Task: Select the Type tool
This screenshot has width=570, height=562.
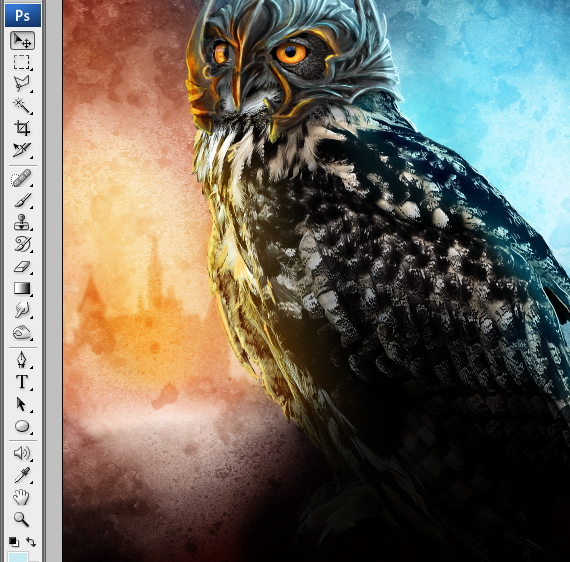Action: click(x=22, y=382)
